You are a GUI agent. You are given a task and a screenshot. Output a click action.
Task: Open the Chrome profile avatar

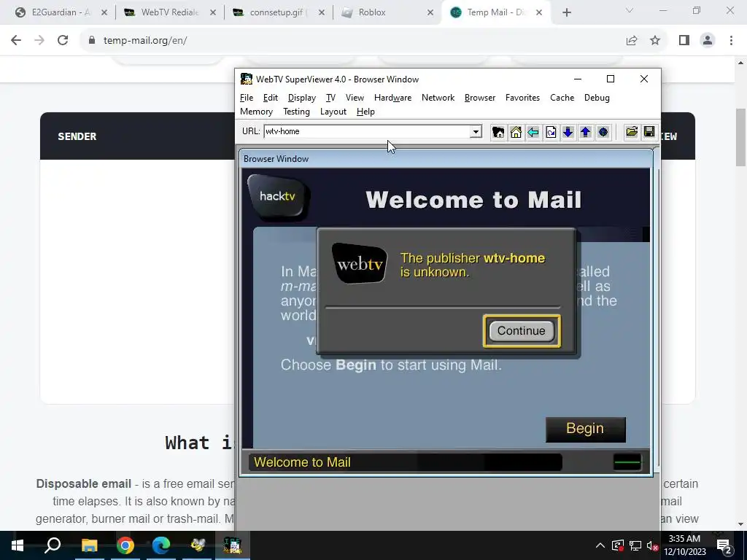coord(708,41)
